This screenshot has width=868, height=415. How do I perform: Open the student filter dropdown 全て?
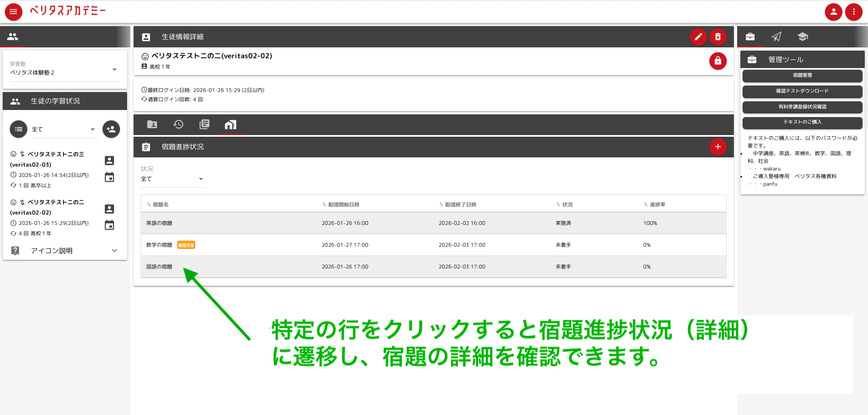click(x=64, y=129)
